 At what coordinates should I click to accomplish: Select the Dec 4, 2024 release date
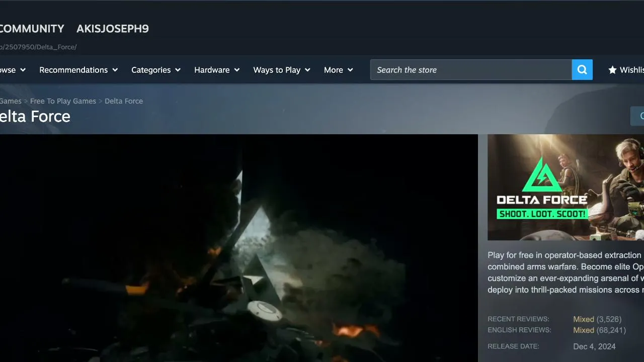click(x=594, y=346)
